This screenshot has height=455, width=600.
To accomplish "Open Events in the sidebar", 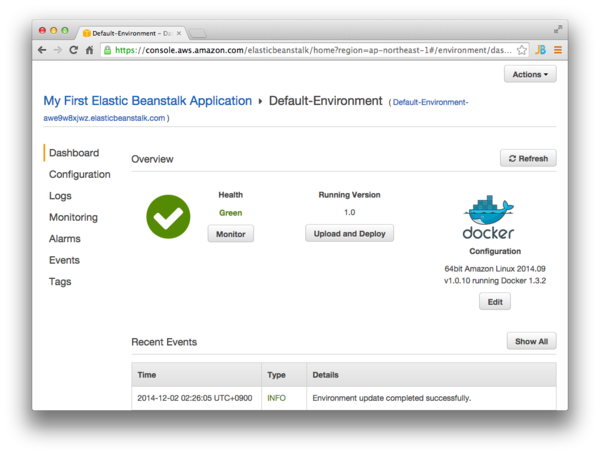I will [64, 260].
